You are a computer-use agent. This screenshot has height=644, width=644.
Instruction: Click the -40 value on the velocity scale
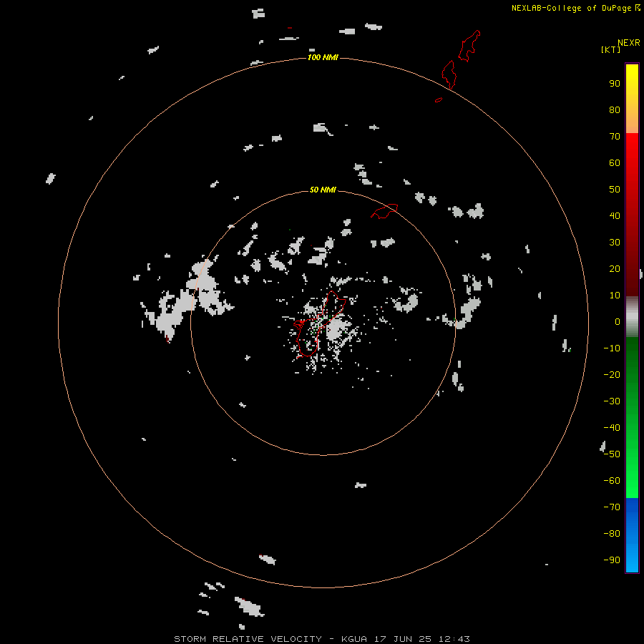coord(612,428)
